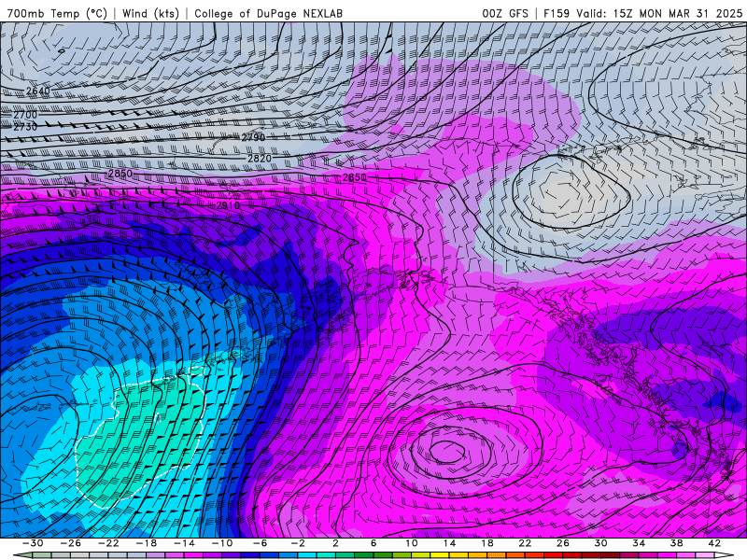The height and width of the screenshot is (560, 747).
Task: Click the 10 colorbar tick label
Action: (x=412, y=543)
